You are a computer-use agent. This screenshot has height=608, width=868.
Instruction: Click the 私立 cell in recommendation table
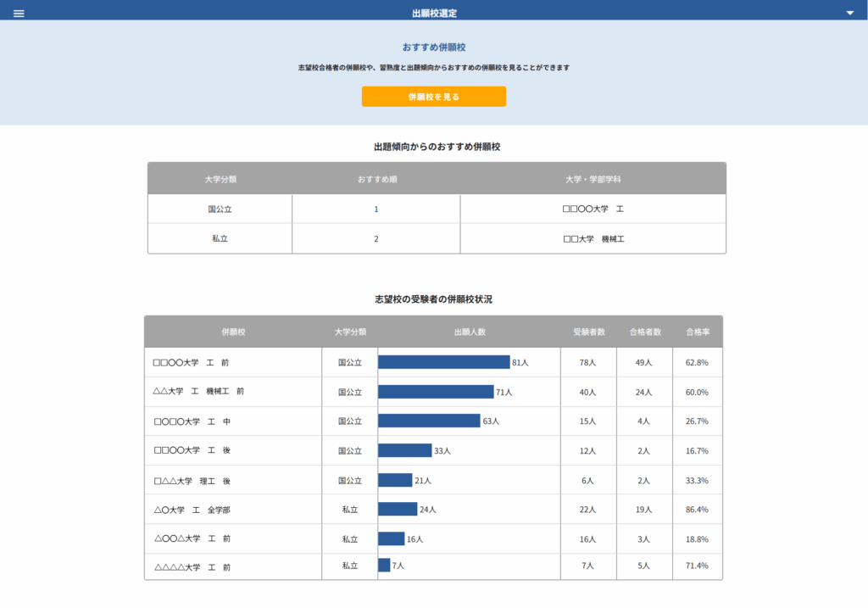pos(220,238)
